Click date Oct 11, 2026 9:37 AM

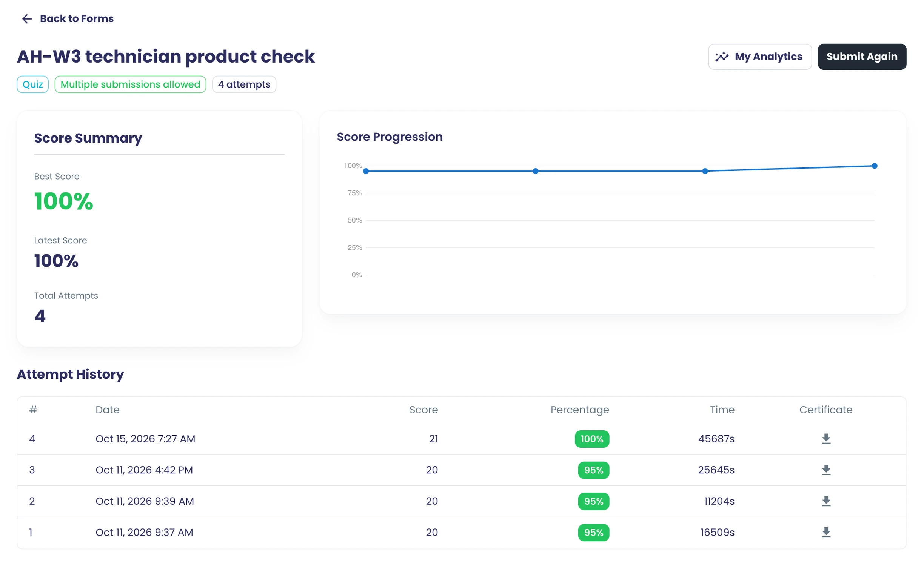point(144,533)
